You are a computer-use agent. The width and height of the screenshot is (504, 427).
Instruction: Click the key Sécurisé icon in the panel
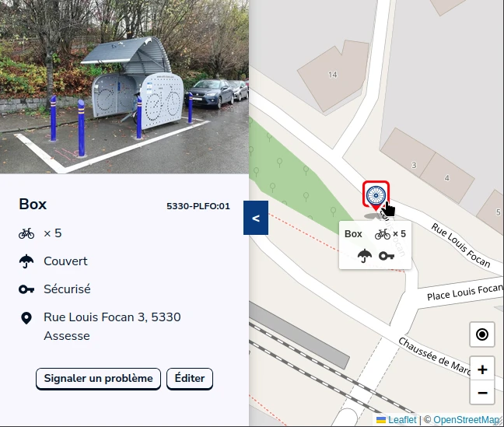pos(26,289)
